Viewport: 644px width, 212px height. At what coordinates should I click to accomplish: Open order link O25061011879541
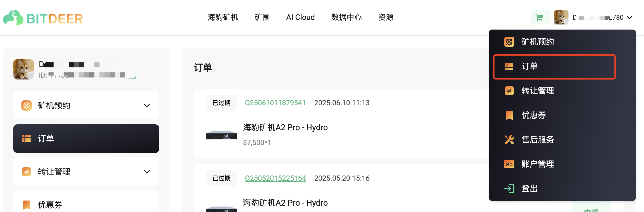pos(275,103)
